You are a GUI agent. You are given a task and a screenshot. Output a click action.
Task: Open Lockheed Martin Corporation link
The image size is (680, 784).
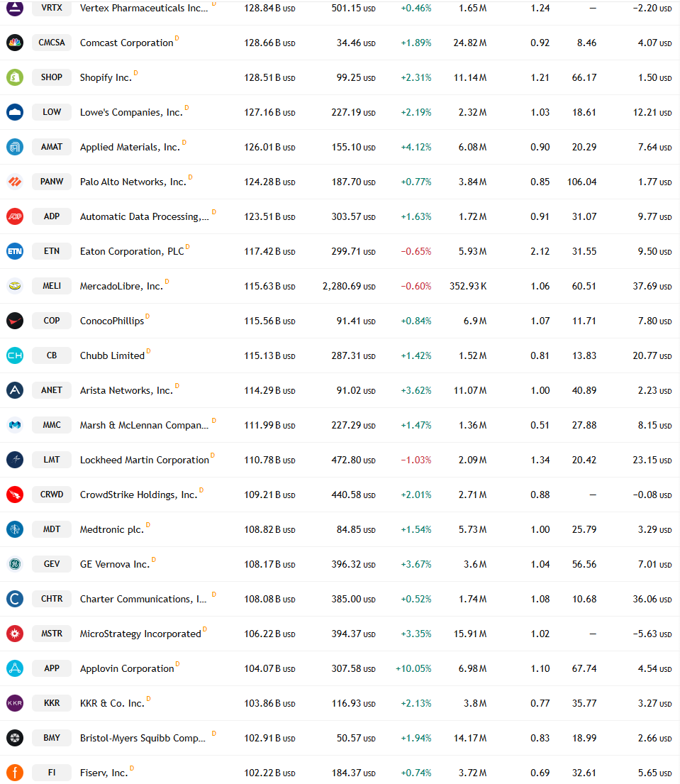coord(145,460)
